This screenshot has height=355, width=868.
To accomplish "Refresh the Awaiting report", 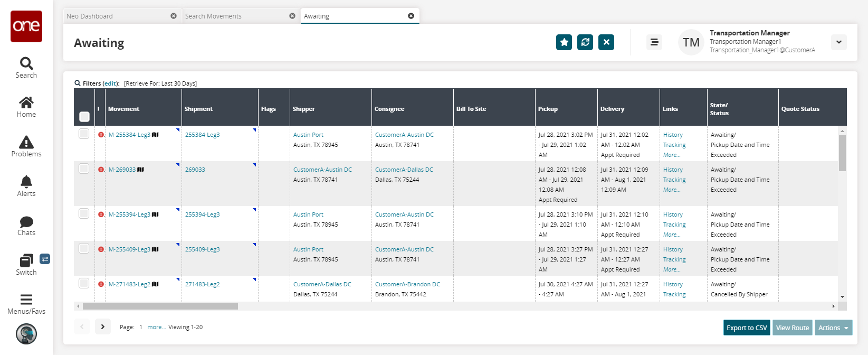I will pos(585,42).
